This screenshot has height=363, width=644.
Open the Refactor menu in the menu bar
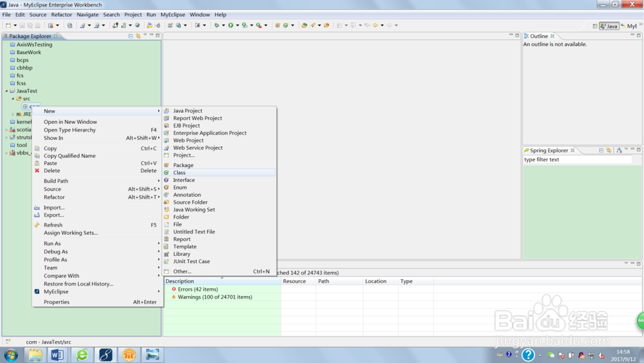click(62, 15)
